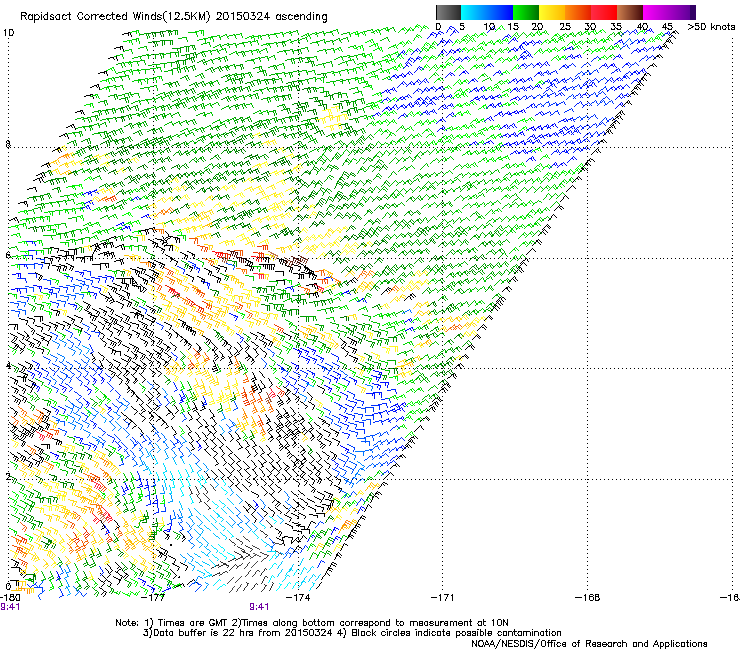Click the 'NOAA/NESDIS/Office of Research and Applications' credit
The image size is (740, 650).
click(589, 644)
